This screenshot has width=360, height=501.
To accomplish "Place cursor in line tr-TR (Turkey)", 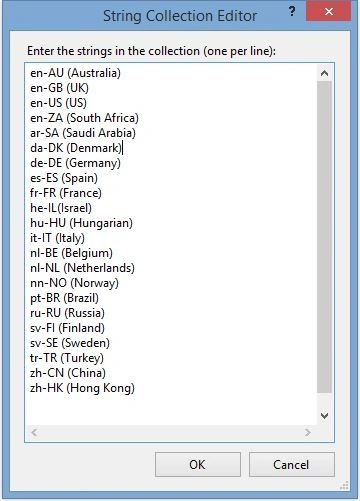I will (x=67, y=358).
